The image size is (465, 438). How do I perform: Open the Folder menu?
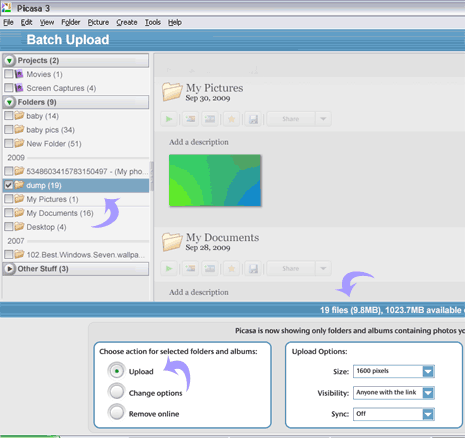coord(71,22)
